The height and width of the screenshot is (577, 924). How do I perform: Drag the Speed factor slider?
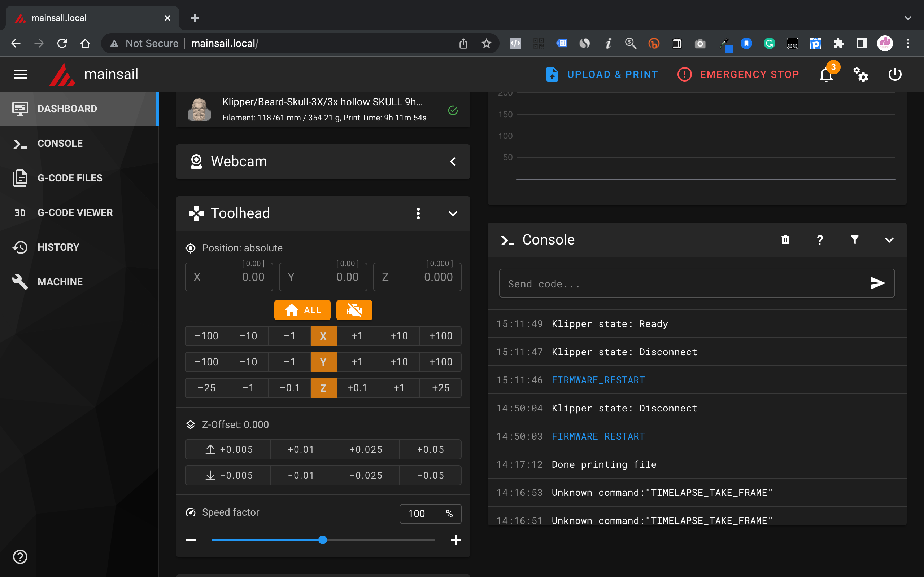pos(323,540)
